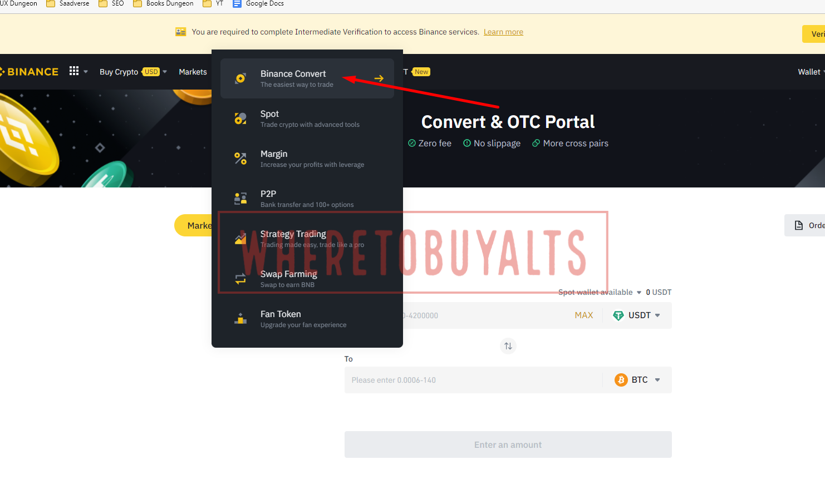Click the Binance Convert menu icon
The width and height of the screenshot is (825, 504).
coord(240,78)
